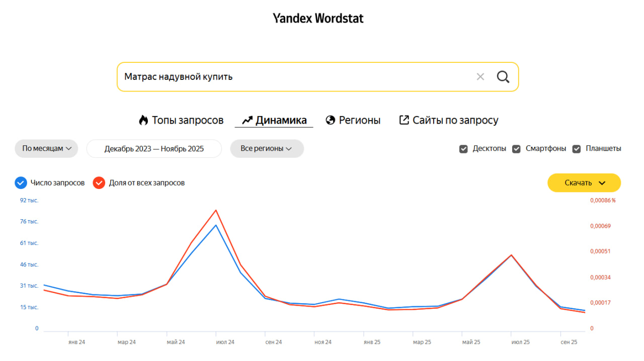644x361 pixels.
Task: Click the flame icon for top queries
Action: tap(143, 121)
